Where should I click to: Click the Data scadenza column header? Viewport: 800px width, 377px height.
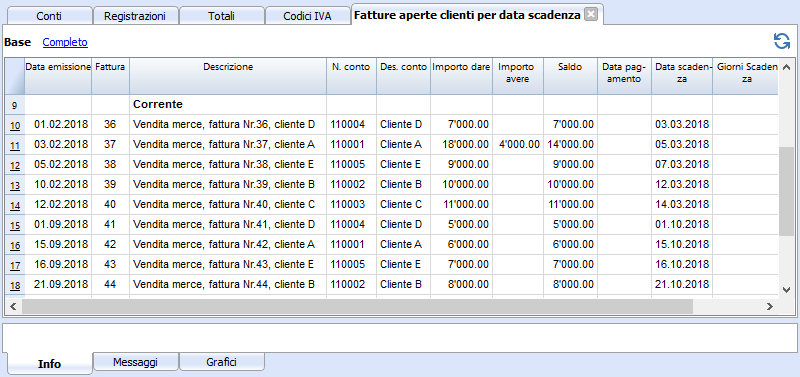(x=682, y=76)
